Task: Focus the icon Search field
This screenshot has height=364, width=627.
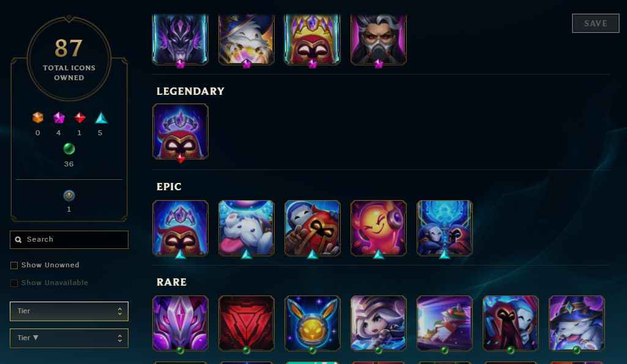Action: tap(69, 240)
